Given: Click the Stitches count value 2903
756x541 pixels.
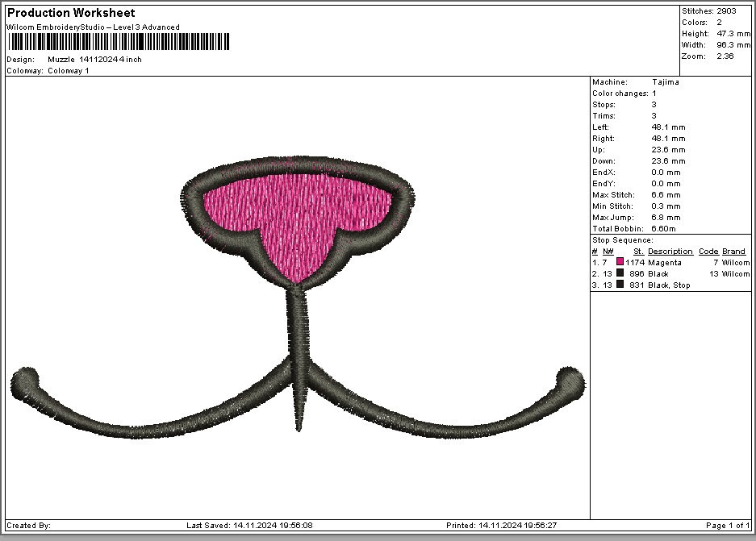Looking at the screenshot, I should click(x=726, y=11).
